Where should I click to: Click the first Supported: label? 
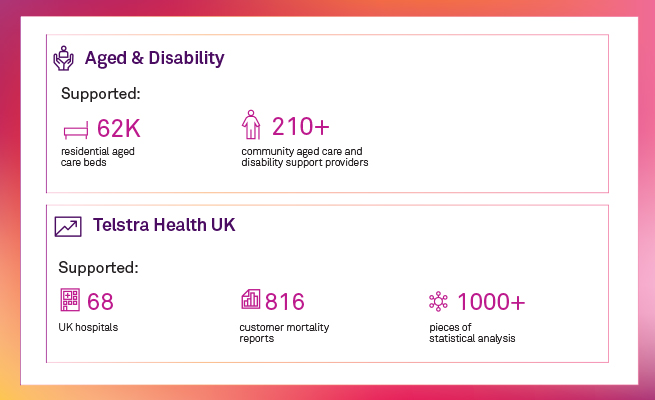click(100, 95)
